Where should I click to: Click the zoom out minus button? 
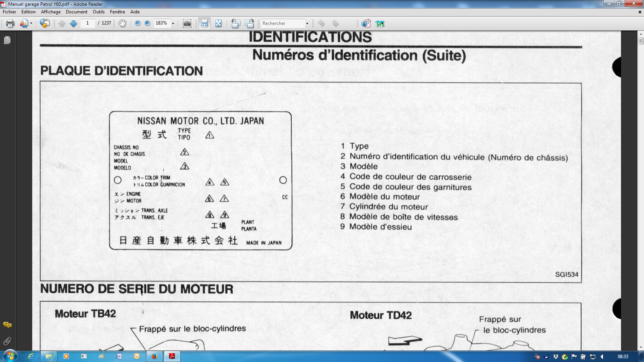coord(138,23)
